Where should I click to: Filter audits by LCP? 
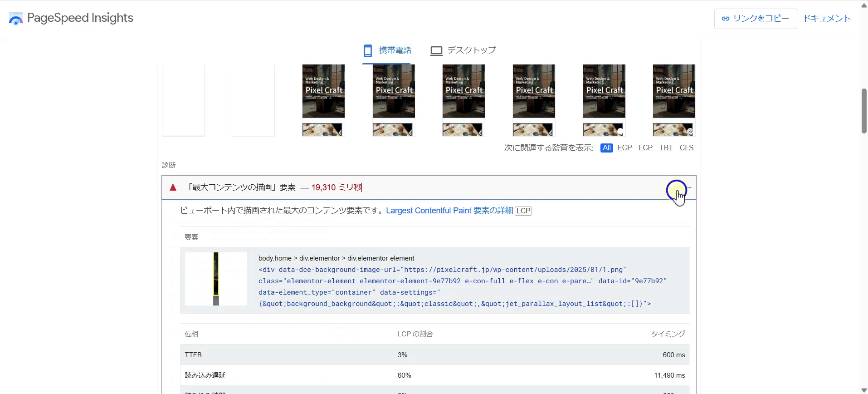[645, 148]
